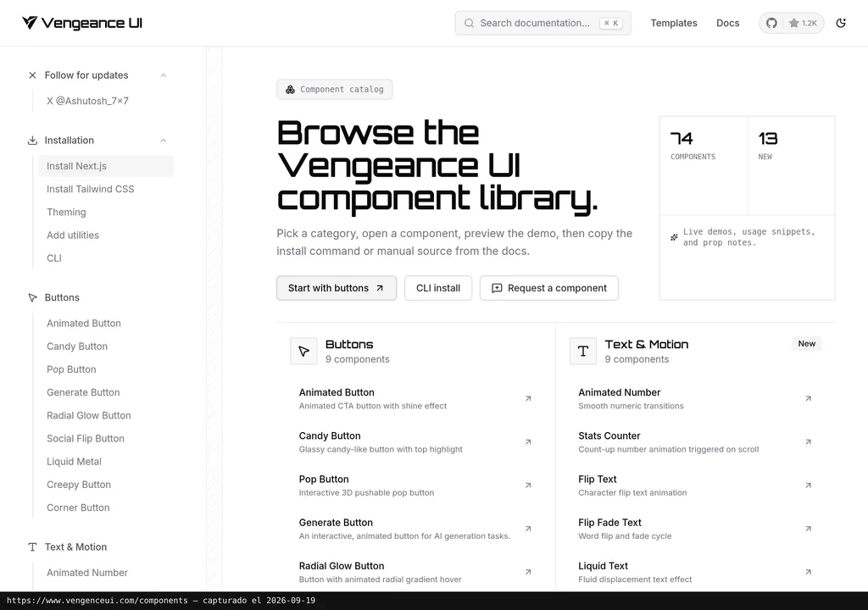The width and height of the screenshot is (868, 610).
Task: Toggle dark mode with the moon icon
Action: point(841,23)
